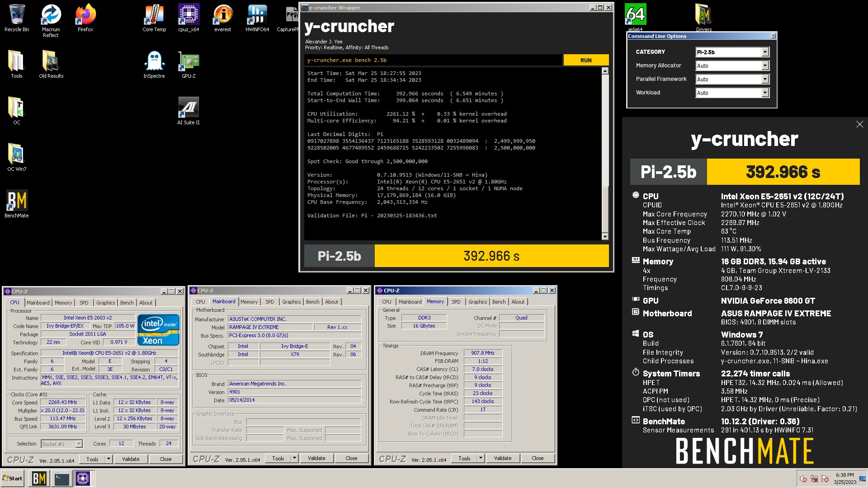Open GPU-Z desktop shortcut

(189, 64)
